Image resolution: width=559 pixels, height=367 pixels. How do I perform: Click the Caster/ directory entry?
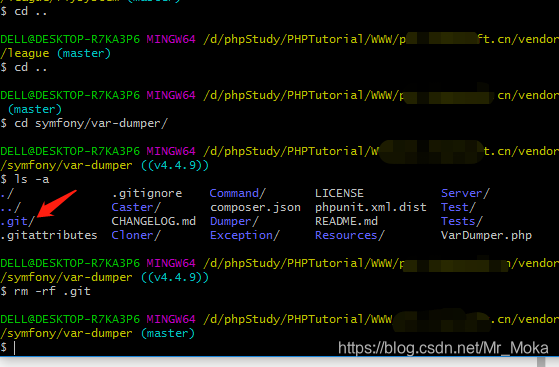coord(136,207)
